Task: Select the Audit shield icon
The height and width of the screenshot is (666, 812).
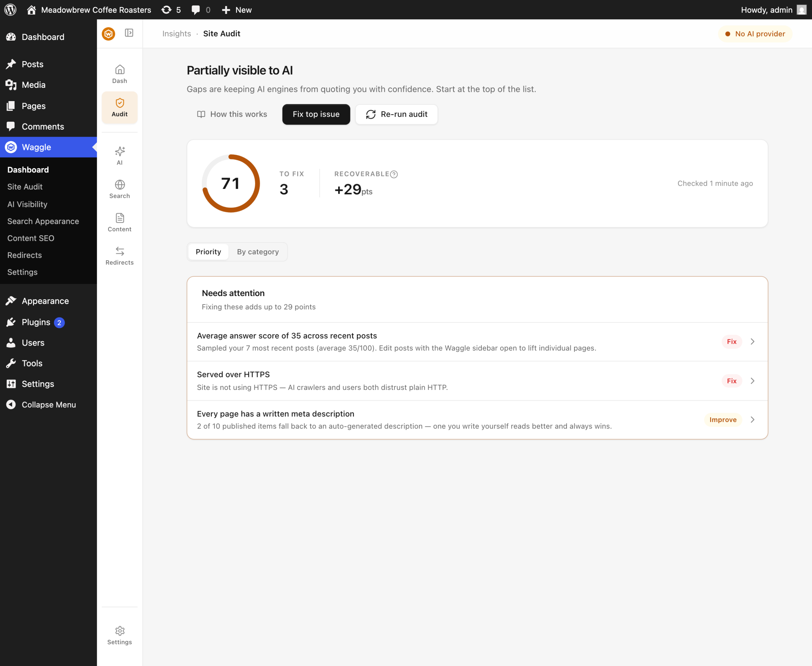Action: coord(120,103)
